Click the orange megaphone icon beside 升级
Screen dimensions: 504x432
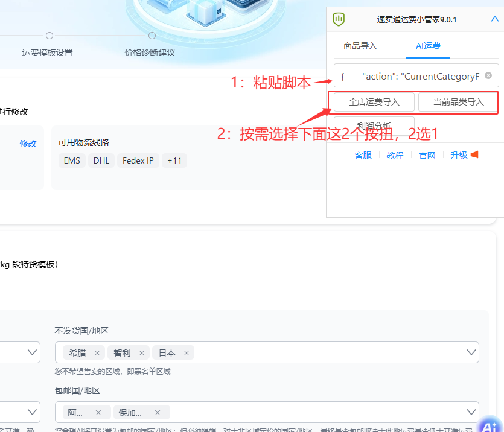[x=474, y=155]
